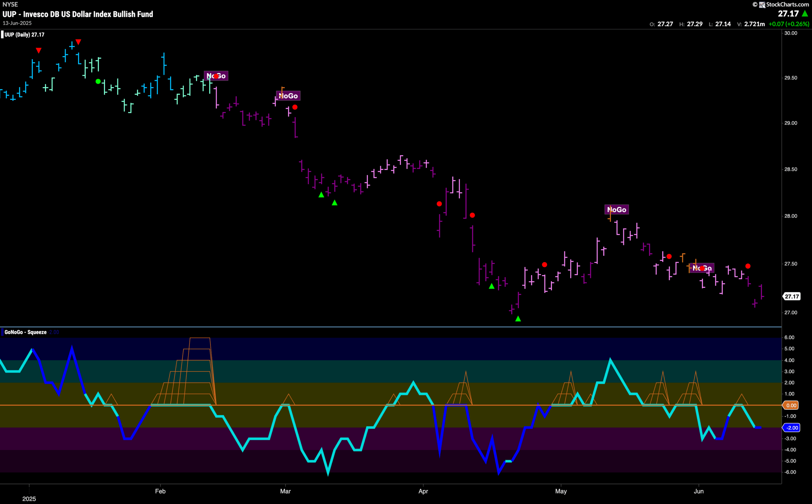Click the March NoGo label
Viewport: 812px width, 504px height.
coord(288,96)
